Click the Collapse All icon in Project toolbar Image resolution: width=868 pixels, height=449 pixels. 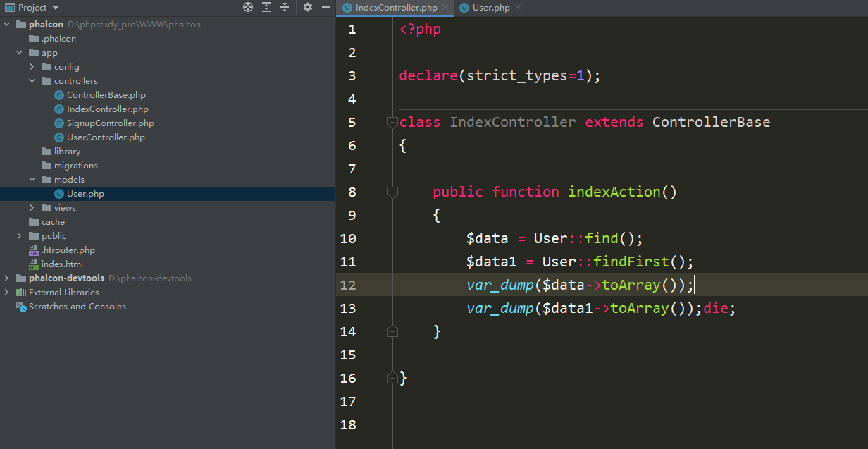pos(285,7)
